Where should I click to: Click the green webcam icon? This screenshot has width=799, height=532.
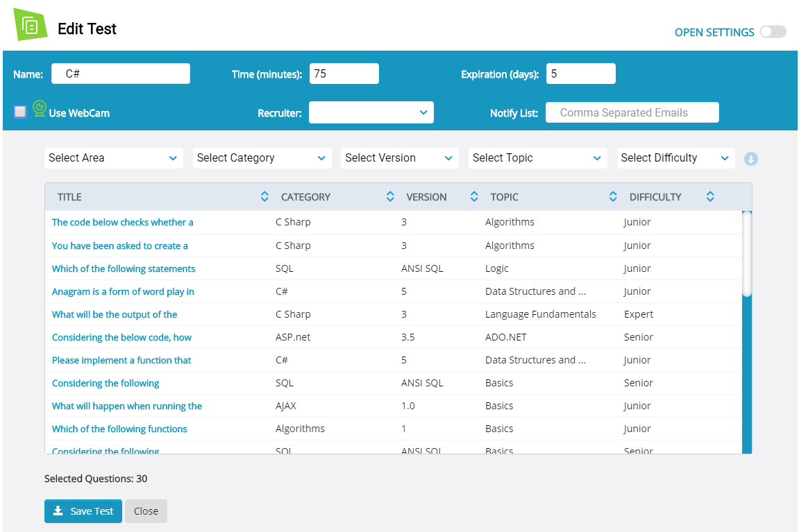pyautogui.click(x=40, y=108)
